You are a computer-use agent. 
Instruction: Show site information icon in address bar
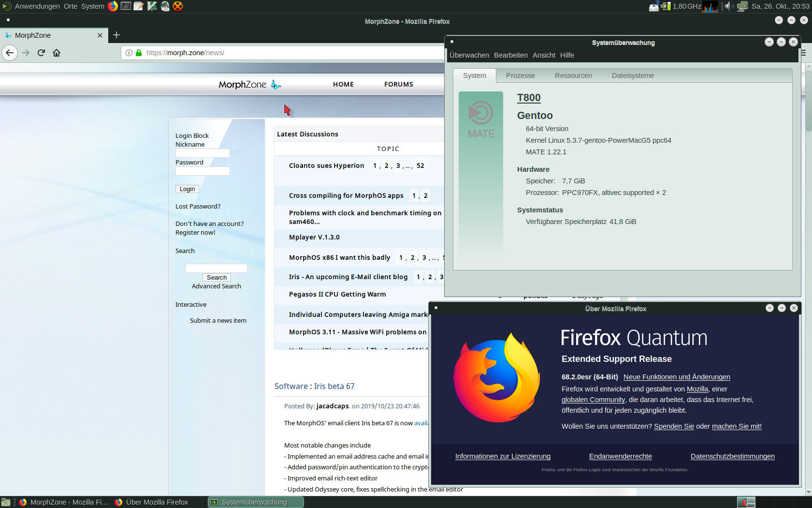[129, 53]
